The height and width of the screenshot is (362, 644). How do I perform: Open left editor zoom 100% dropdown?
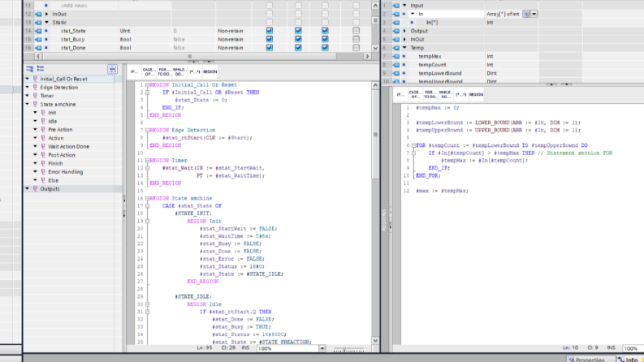(322, 348)
